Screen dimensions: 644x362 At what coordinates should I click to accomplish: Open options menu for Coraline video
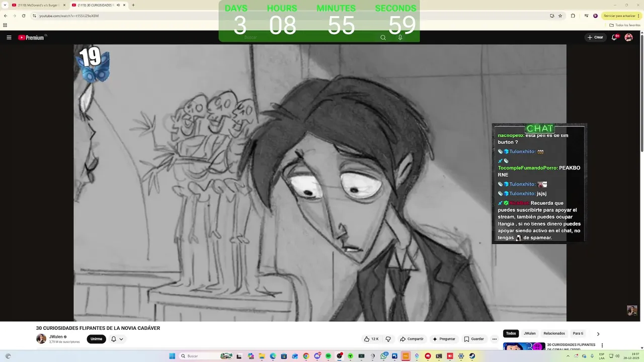[602, 346]
